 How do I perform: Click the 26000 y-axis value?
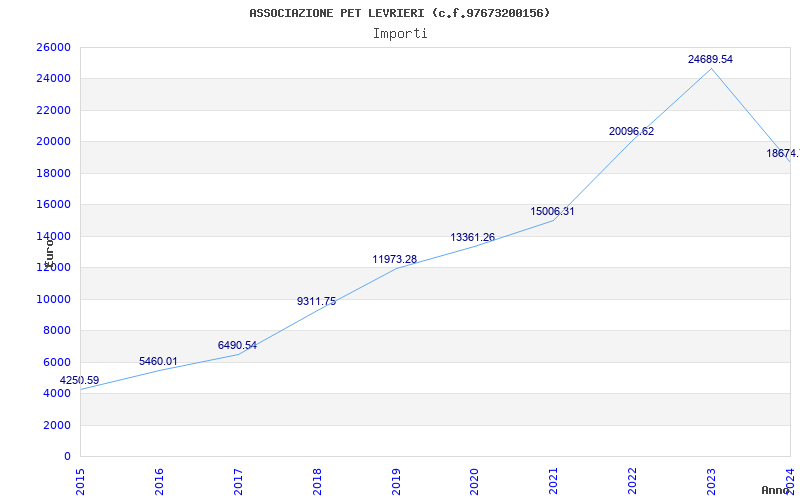(x=53, y=47)
